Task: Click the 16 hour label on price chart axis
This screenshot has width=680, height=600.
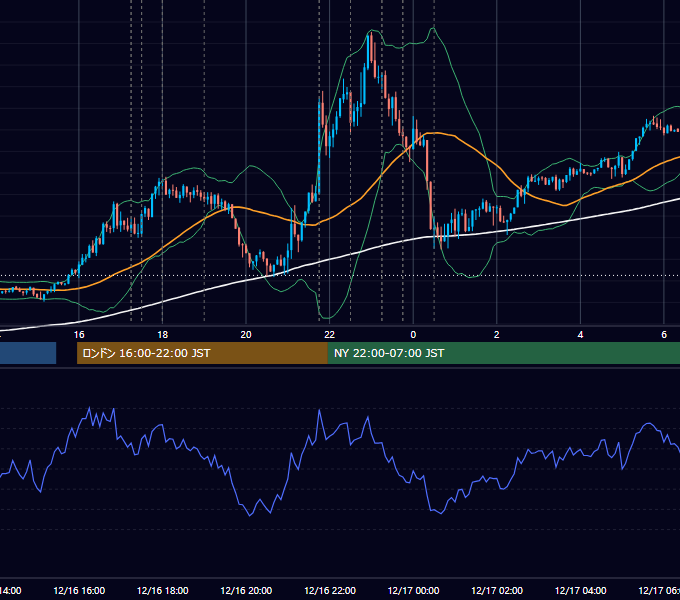Action: 79,335
